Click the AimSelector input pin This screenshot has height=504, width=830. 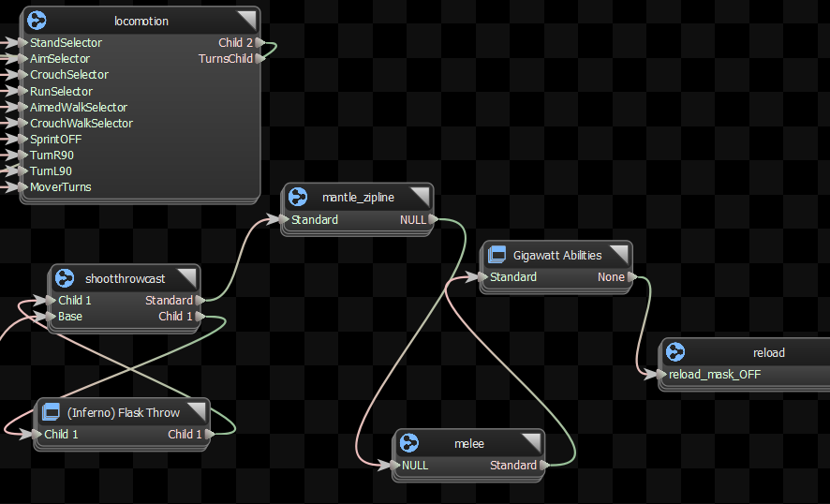pos(22,58)
